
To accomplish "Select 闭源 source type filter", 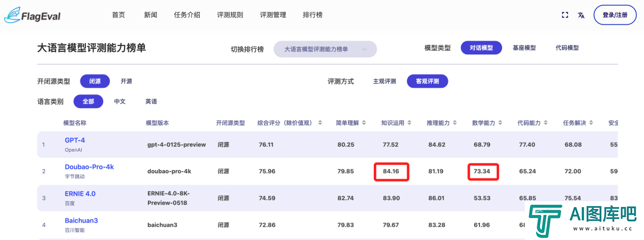I will tap(95, 81).
